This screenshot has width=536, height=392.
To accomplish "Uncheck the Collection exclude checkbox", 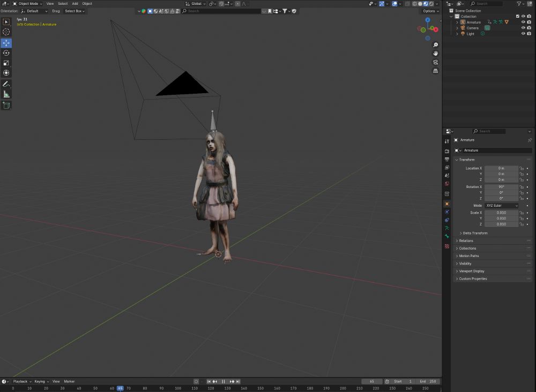I will (x=517, y=16).
